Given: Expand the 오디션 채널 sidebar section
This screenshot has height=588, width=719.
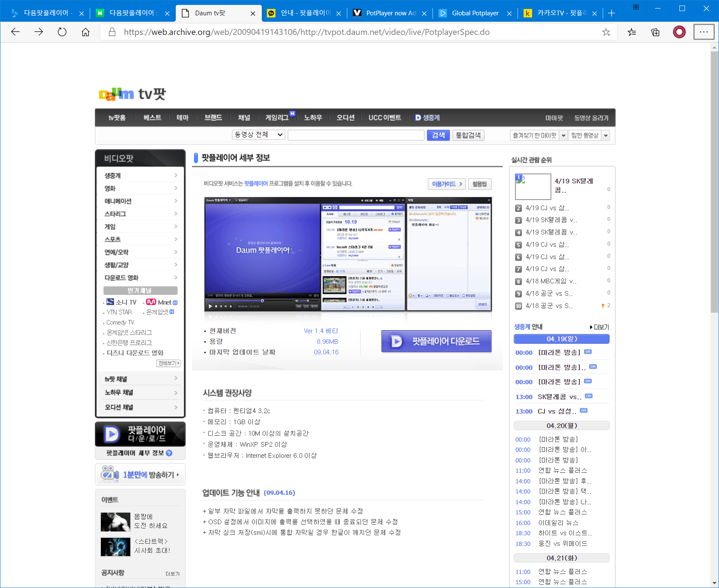Looking at the screenshot, I should click(140, 407).
